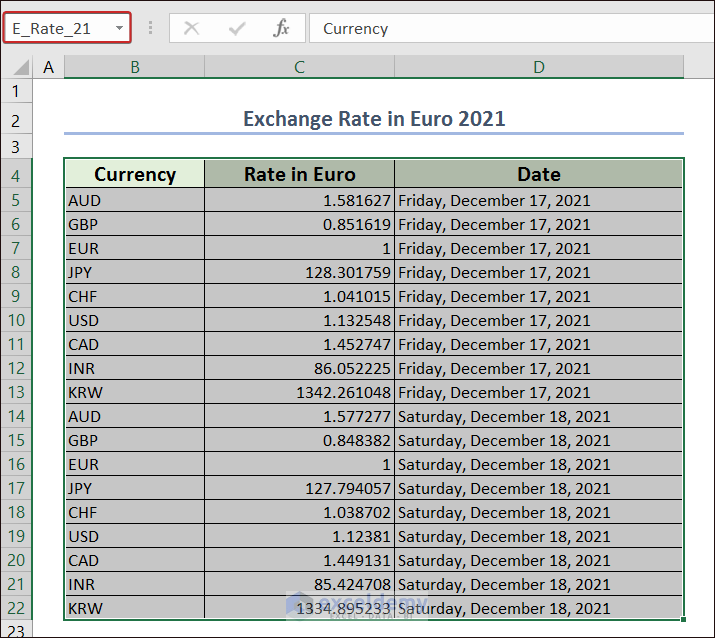Select the title cell Exchange Rate in Euro 2021
The height and width of the screenshot is (638, 715).
(374, 119)
